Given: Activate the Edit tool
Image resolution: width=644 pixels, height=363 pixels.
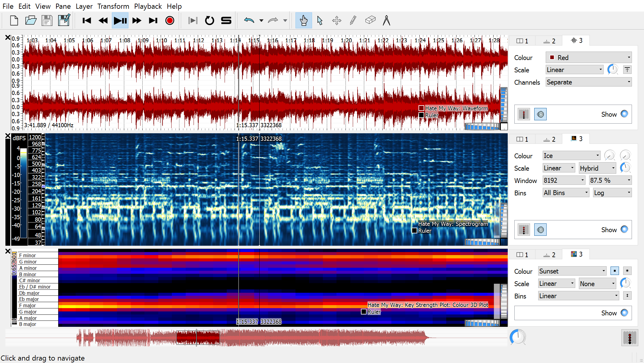Looking at the screenshot, I should click(x=336, y=21).
